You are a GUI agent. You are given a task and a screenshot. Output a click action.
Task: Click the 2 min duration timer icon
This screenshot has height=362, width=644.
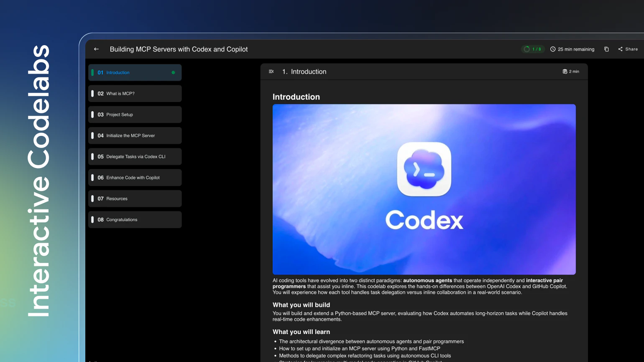[x=565, y=71]
